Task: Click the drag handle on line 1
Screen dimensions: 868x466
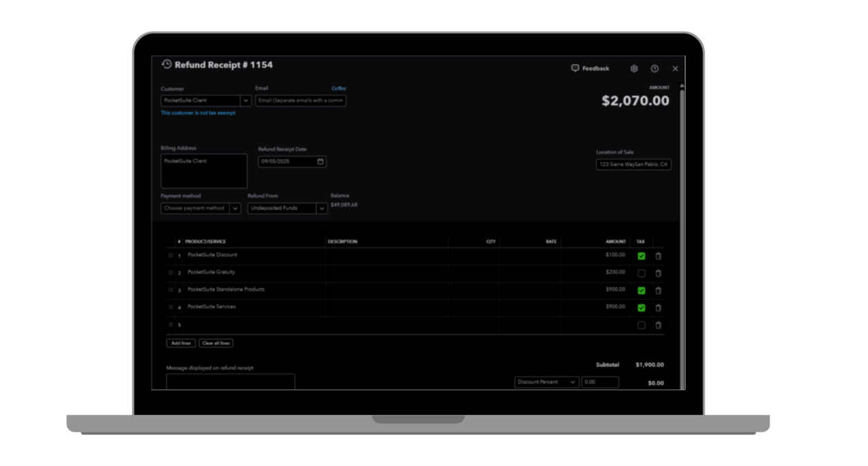Action: 171,255
